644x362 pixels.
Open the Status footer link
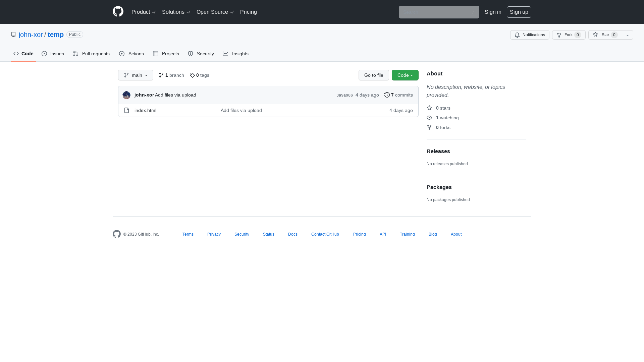269,234
